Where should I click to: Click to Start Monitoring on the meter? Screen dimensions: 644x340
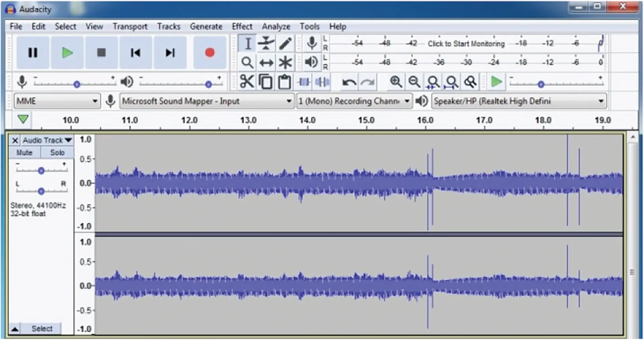466,43
